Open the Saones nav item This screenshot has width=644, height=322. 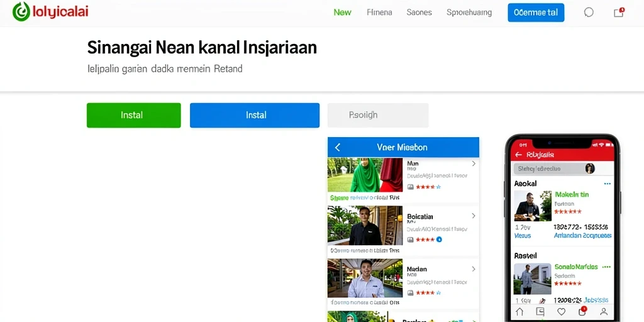coord(419,13)
